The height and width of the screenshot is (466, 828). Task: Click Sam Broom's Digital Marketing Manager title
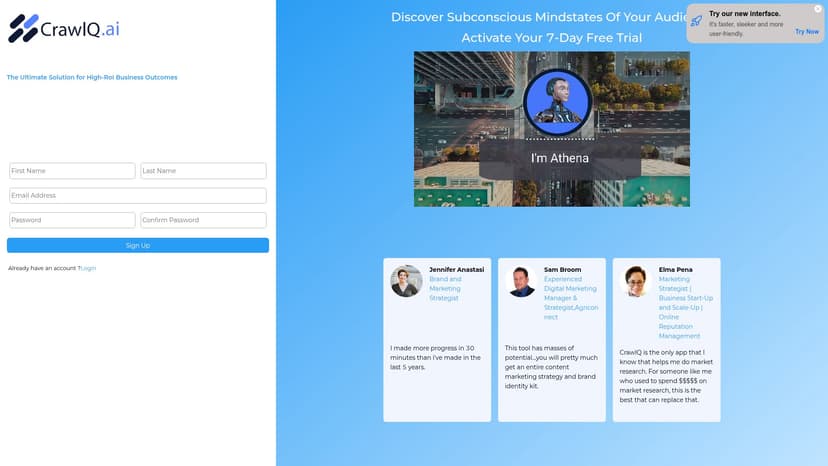(570, 298)
